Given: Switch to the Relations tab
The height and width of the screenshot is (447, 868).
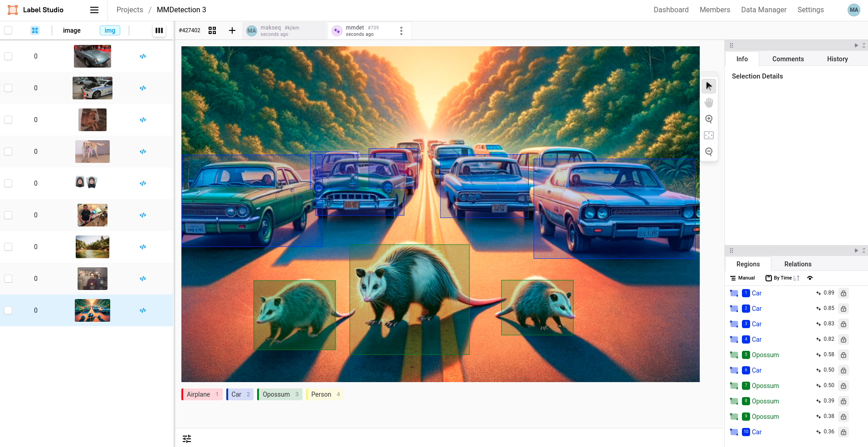Looking at the screenshot, I should click(x=798, y=264).
